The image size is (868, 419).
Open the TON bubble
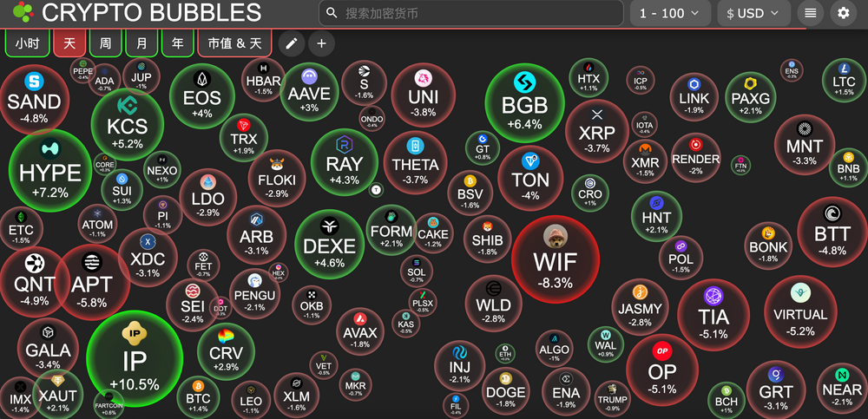(x=530, y=178)
